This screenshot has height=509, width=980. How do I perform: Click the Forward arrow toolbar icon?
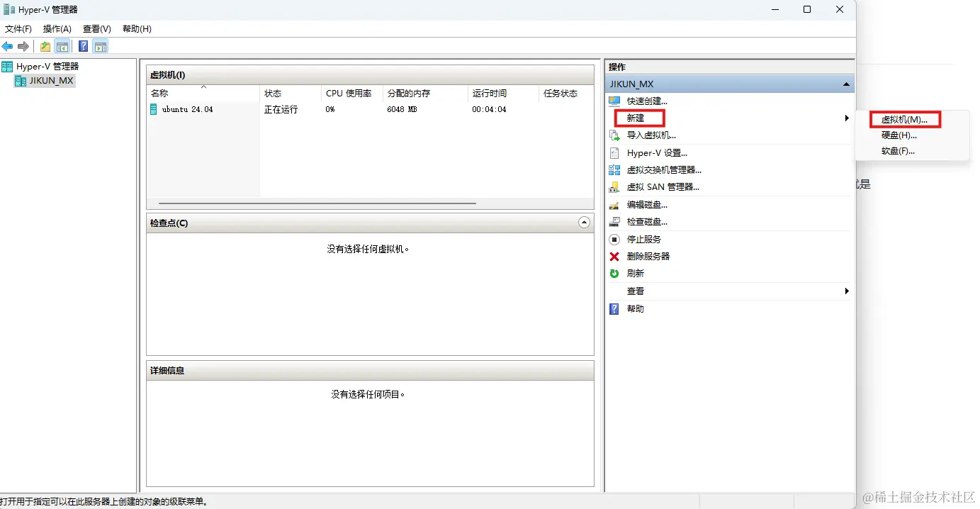(23, 46)
